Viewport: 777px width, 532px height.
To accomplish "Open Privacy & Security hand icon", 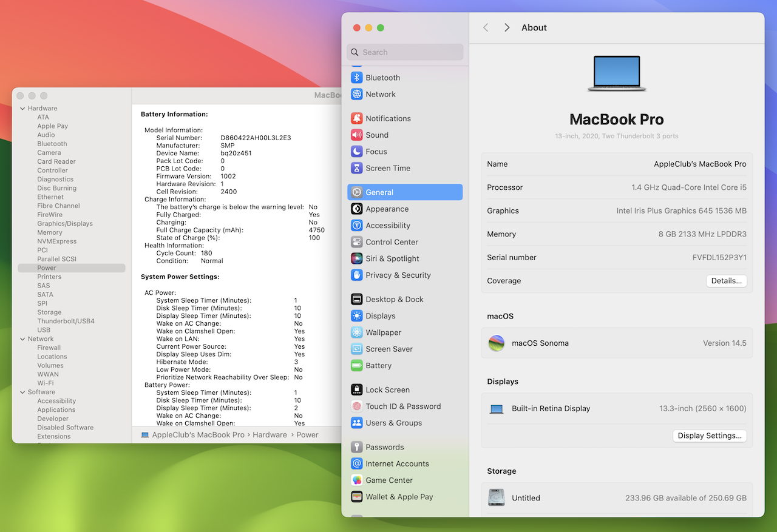I will point(357,275).
